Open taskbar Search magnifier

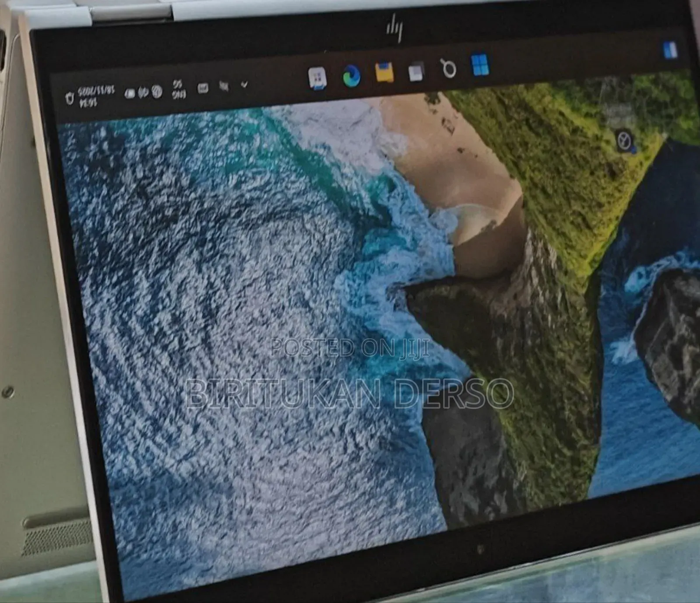[x=448, y=68]
